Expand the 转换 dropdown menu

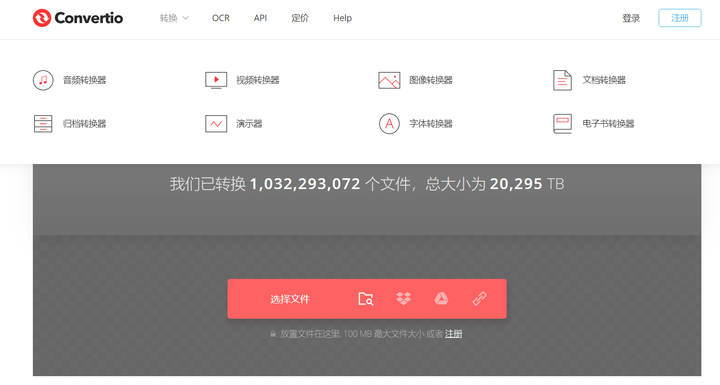pyautogui.click(x=174, y=18)
